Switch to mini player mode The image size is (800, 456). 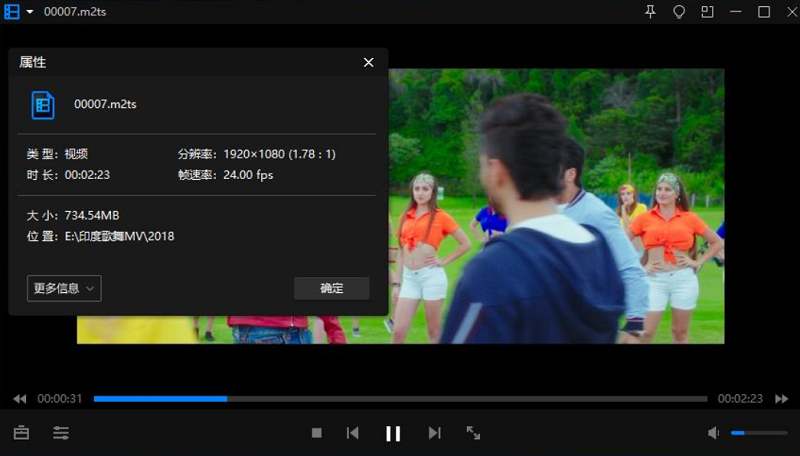tap(707, 12)
